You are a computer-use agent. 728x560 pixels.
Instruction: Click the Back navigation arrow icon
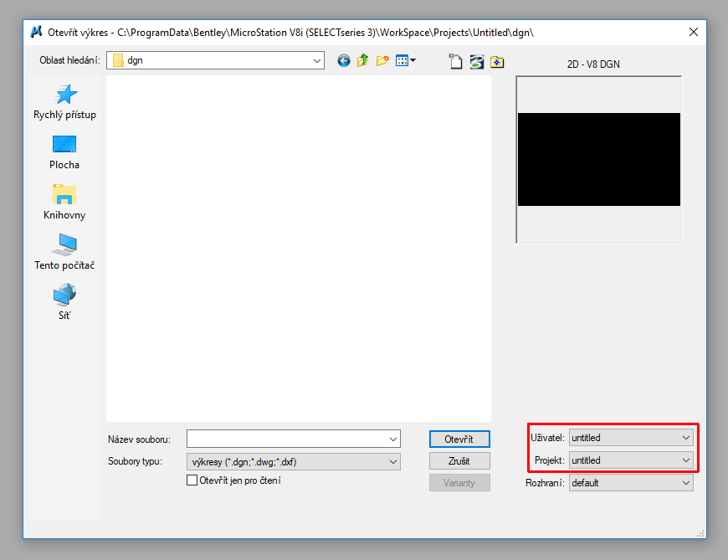[x=343, y=60]
